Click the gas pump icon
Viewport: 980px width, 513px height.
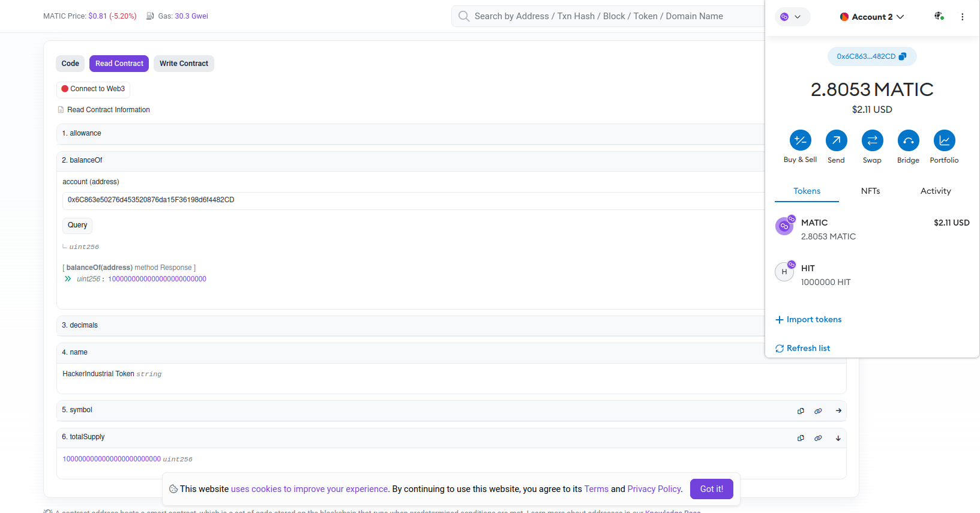(x=150, y=16)
